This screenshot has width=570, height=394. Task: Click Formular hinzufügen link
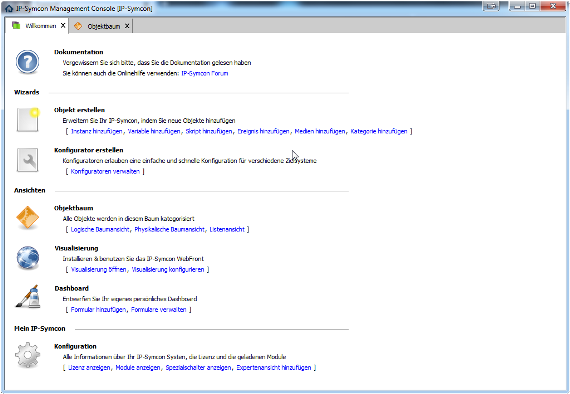pos(98,309)
